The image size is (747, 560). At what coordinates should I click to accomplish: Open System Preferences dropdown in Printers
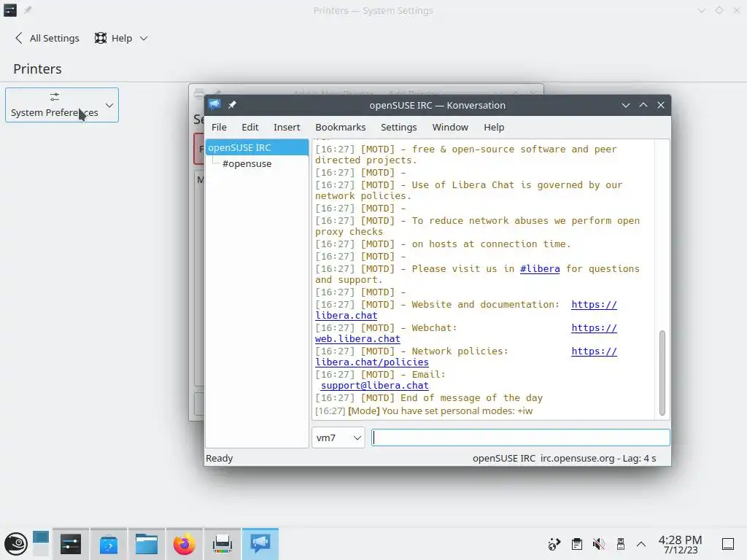pyautogui.click(x=62, y=105)
